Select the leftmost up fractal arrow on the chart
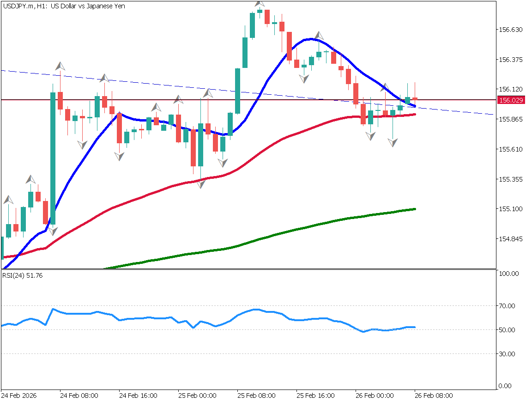This screenshot has width=532, height=402. (8, 200)
